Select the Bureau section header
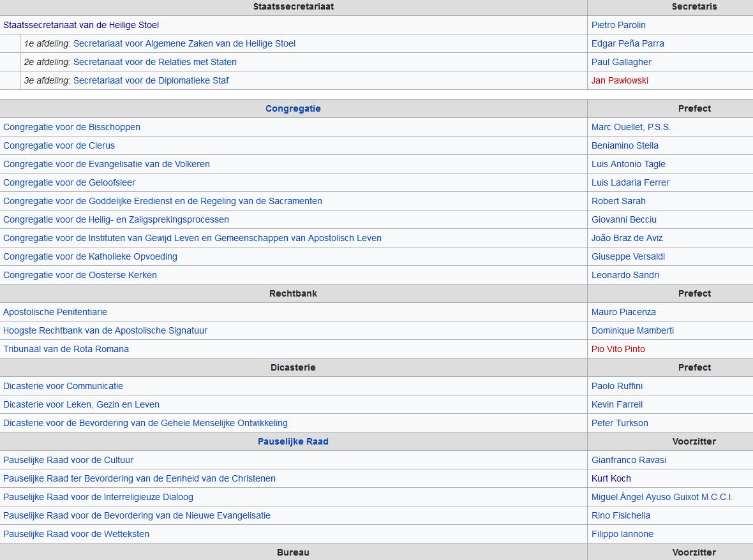The image size is (753, 560). tap(293, 552)
